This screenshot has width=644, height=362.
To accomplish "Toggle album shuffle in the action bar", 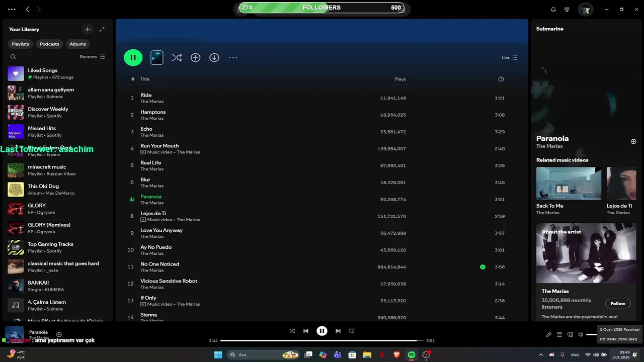I will (x=177, y=57).
